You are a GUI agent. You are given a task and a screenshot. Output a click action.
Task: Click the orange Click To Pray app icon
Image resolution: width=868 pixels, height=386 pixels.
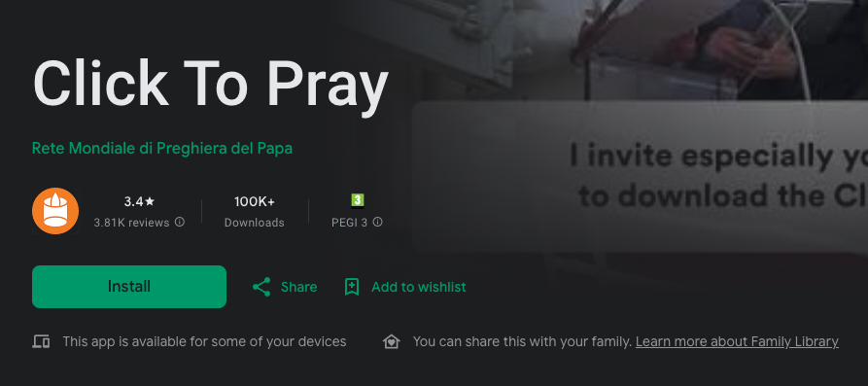click(55, 211)
